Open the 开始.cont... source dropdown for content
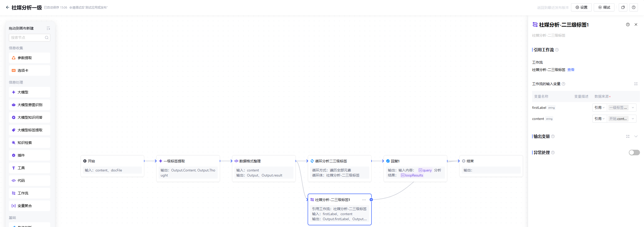The image size is (644, 227). (x=622, y=119)
